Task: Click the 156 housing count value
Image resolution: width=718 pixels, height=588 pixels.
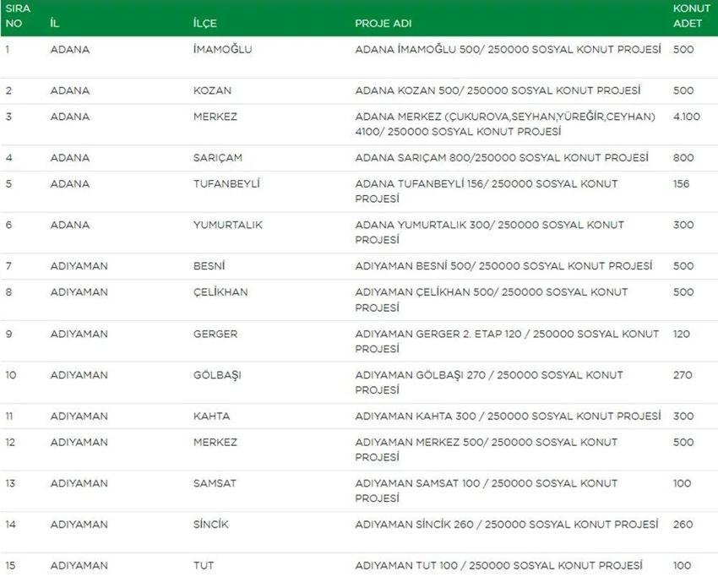Action: click(681, 183)
